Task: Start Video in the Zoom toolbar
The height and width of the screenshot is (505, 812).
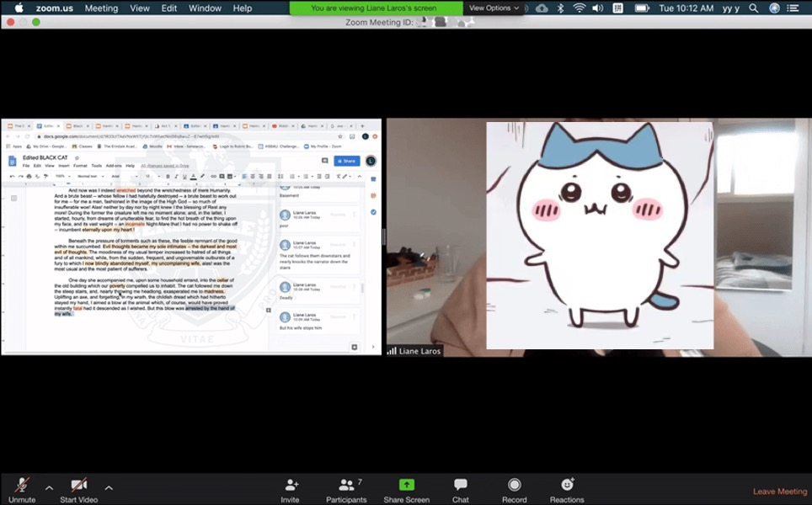Action: [78, 490]
